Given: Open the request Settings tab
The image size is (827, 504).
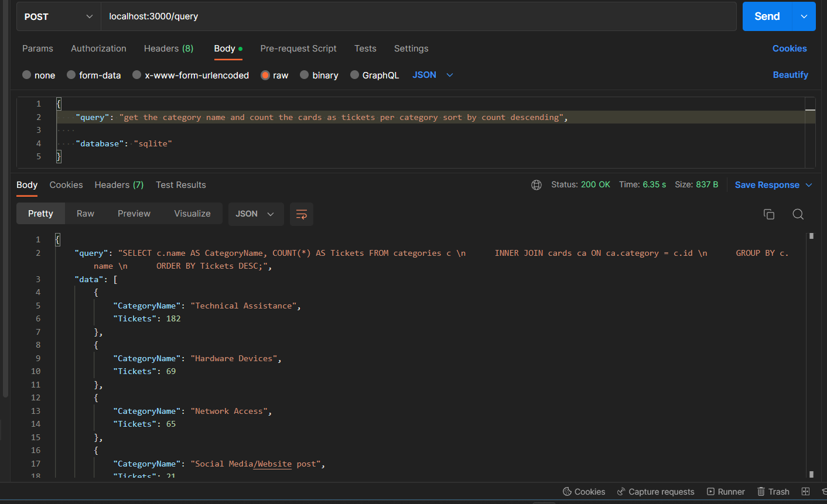Looking at the screenshot, I should tap(411, 49).
